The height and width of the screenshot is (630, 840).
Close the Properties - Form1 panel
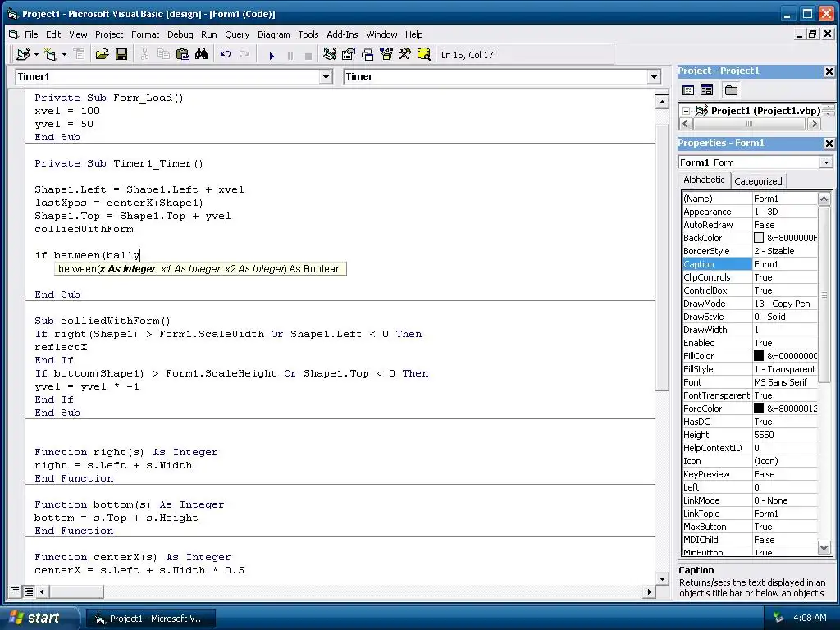(829, 144)
